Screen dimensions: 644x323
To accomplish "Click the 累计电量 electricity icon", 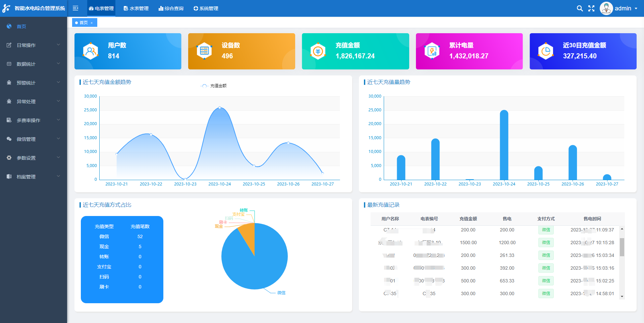I will click(432, 51).
